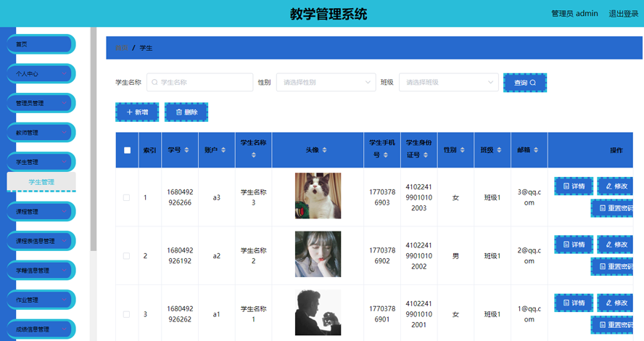Click email cell 3@qq.com
The width and height of the screenshot is (644, 341).
click(x=529, y=197)
